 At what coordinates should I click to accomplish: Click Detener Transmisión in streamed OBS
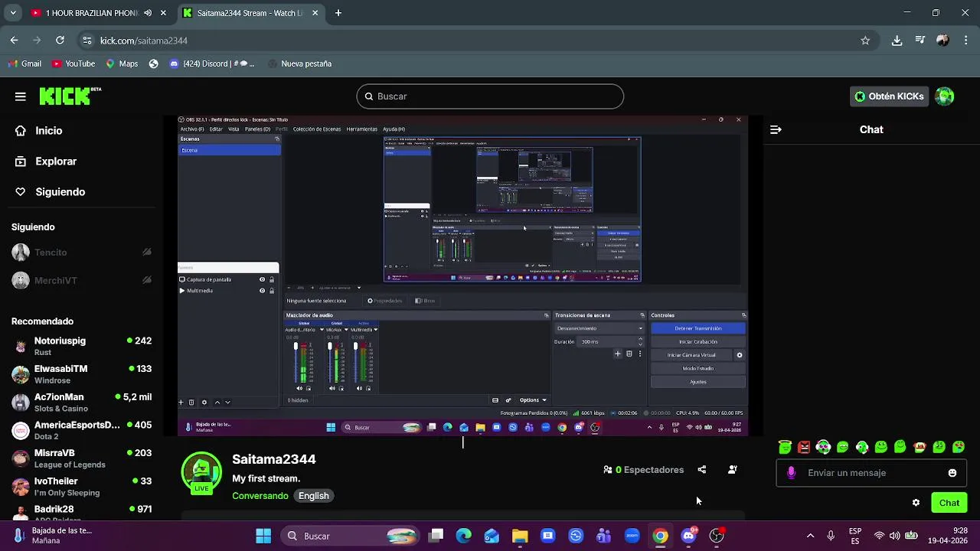tap(697, 328)
